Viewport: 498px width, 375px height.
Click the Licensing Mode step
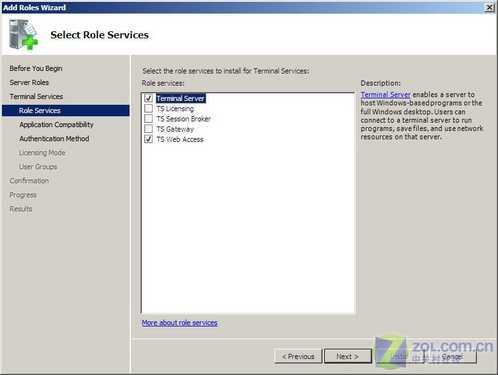(x=42, y=153)
